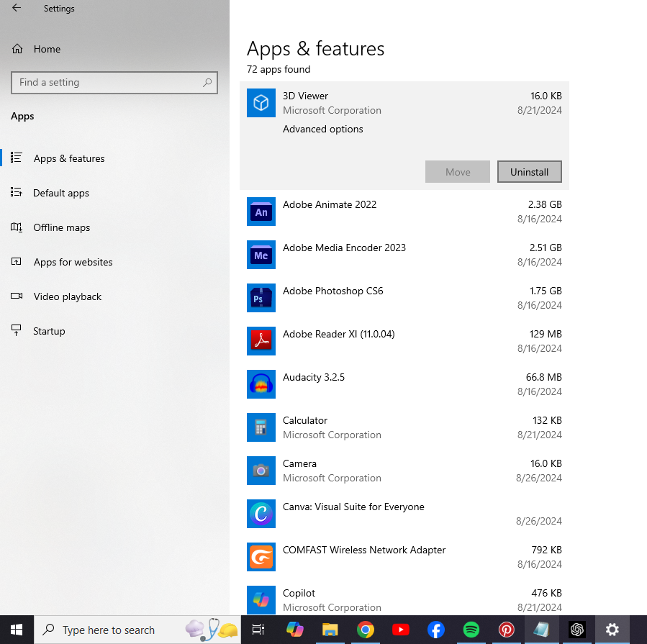Click the Uninstall button for 3D Viewer
This screenshot has width=647, height=644.
tap(530, 172)
